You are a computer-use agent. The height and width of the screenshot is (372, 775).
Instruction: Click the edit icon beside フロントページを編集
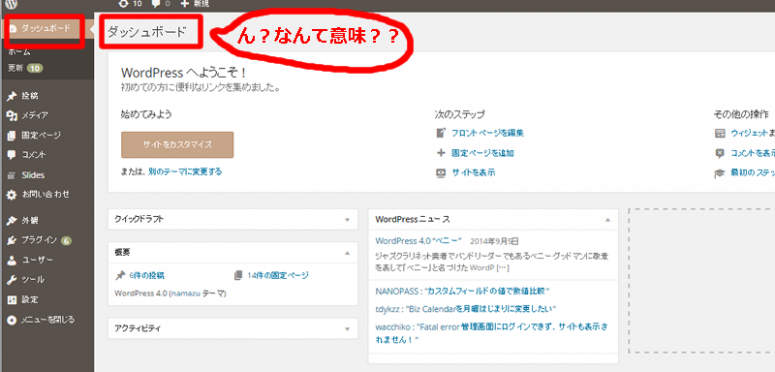441,133
